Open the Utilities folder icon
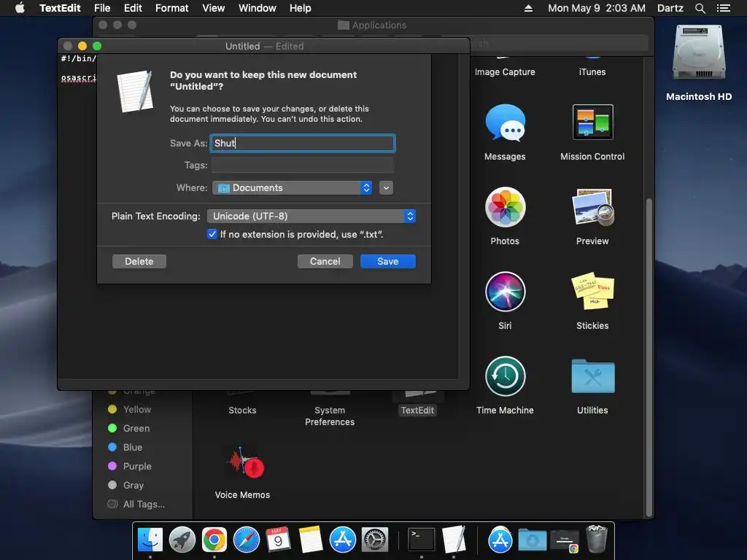The height and width of the screenshot is (560, 747). (x=592, y=376)
